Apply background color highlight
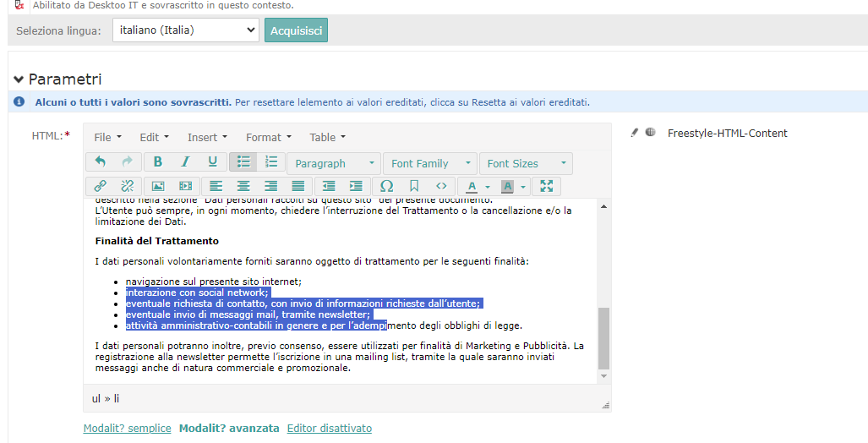The height and width of the screenshot is (443, 868). coord(507,186)
